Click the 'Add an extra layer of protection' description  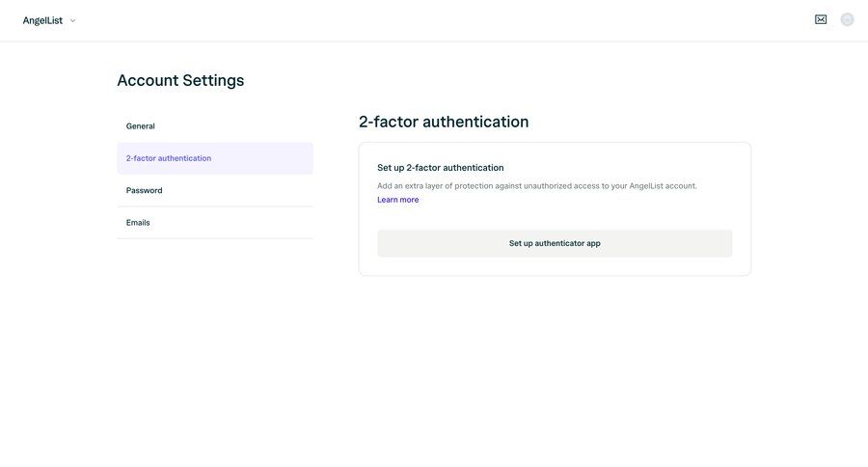click(x=537, y=186)
